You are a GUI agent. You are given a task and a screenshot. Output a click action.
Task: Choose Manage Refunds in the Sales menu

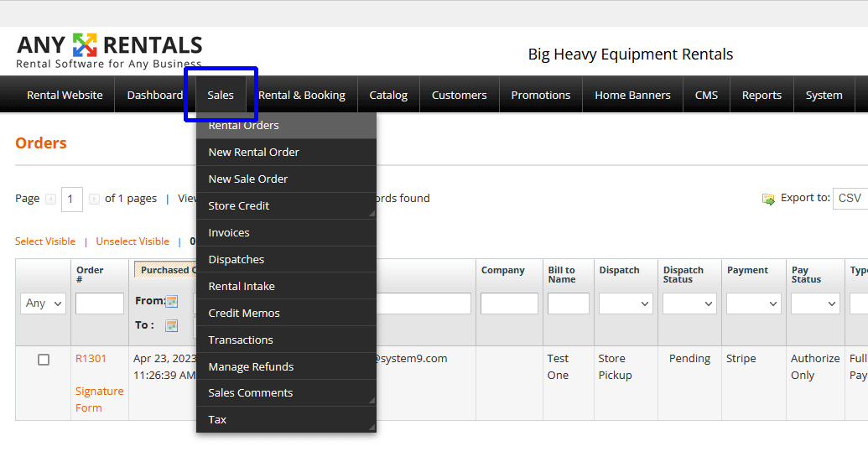point(251,367)
